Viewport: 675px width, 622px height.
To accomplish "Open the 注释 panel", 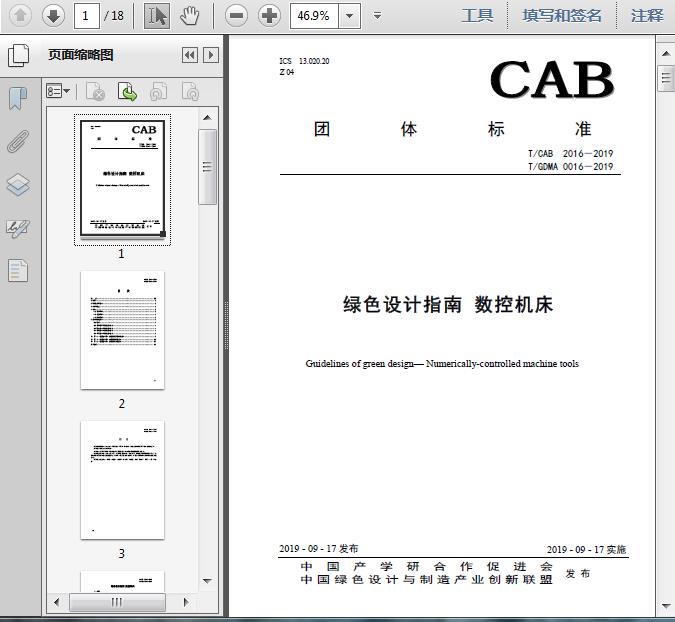I will [x=647, y=16].
